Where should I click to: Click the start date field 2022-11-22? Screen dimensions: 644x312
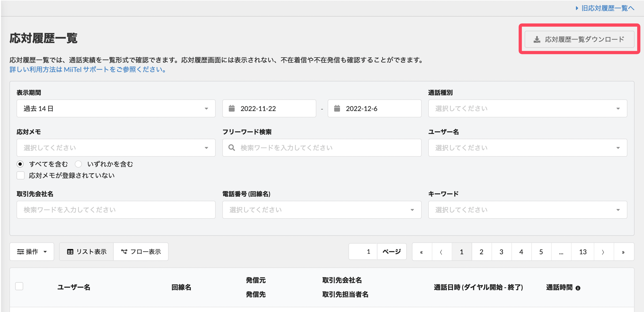point(269,108)
